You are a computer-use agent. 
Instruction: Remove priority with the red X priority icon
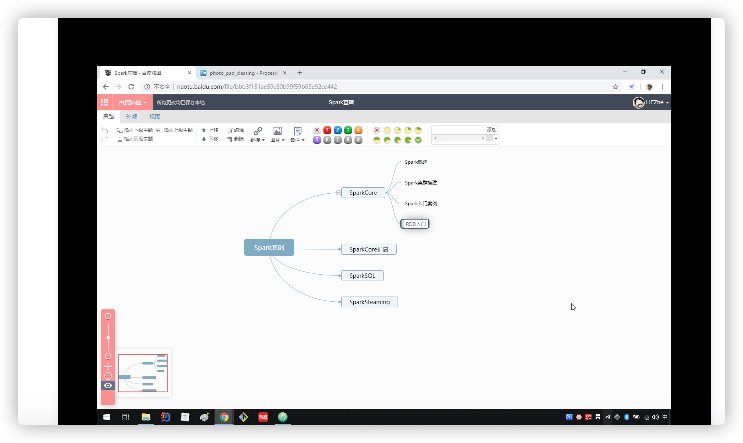coord(317,130)
